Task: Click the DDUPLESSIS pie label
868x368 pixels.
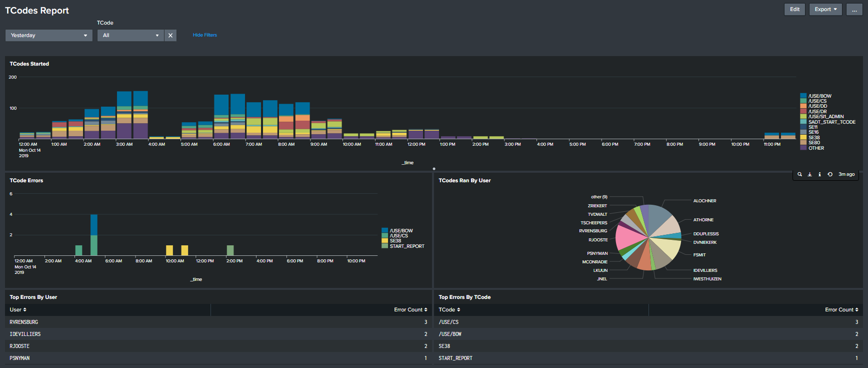Action: [x=706, y=234]
